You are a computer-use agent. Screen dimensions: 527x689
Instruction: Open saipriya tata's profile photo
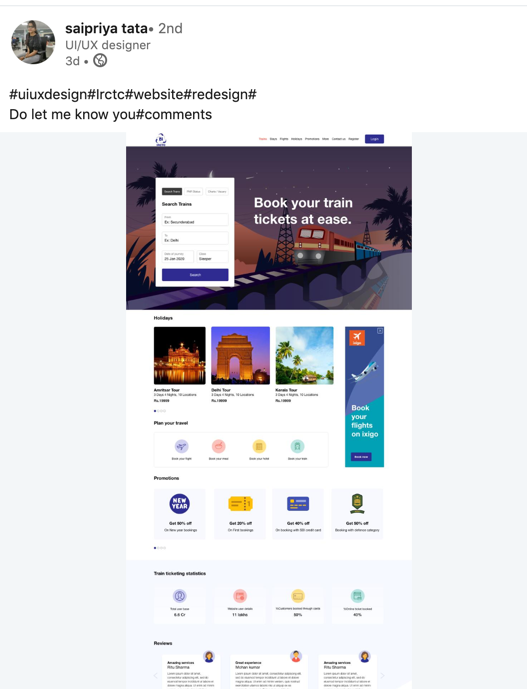[x=33, y=42]
